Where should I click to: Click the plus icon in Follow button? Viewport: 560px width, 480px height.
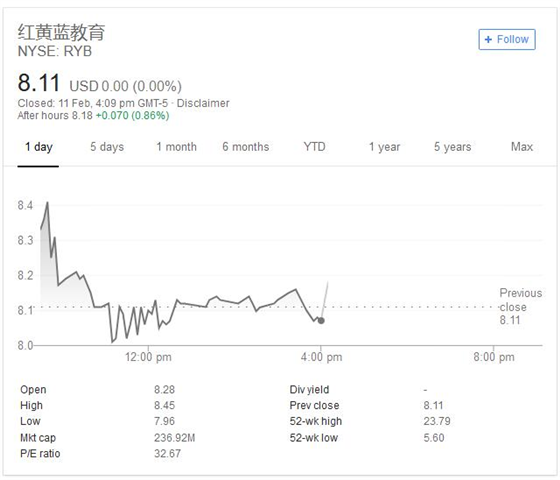(x=488, y=39)
